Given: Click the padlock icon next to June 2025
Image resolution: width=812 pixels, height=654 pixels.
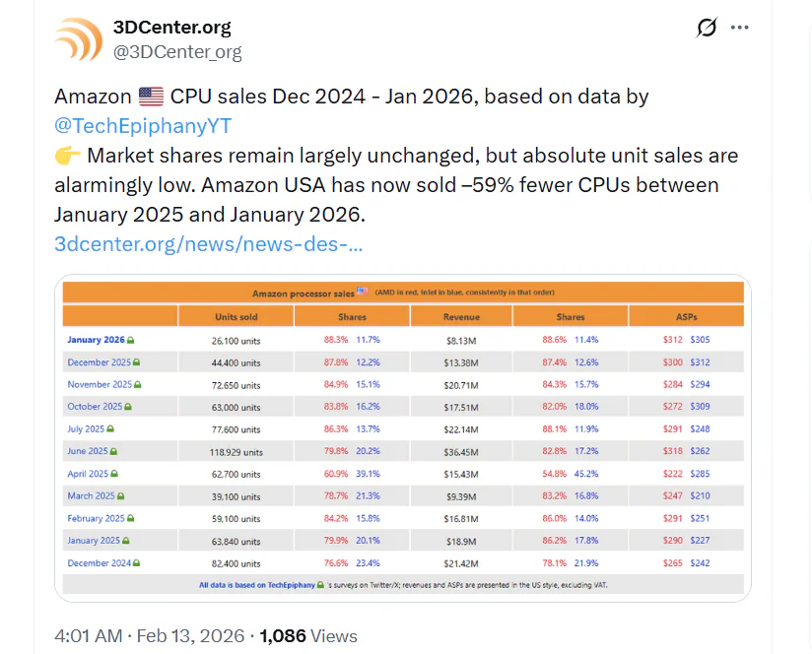Looking at the screenshot, I should [x=113, y=451].
